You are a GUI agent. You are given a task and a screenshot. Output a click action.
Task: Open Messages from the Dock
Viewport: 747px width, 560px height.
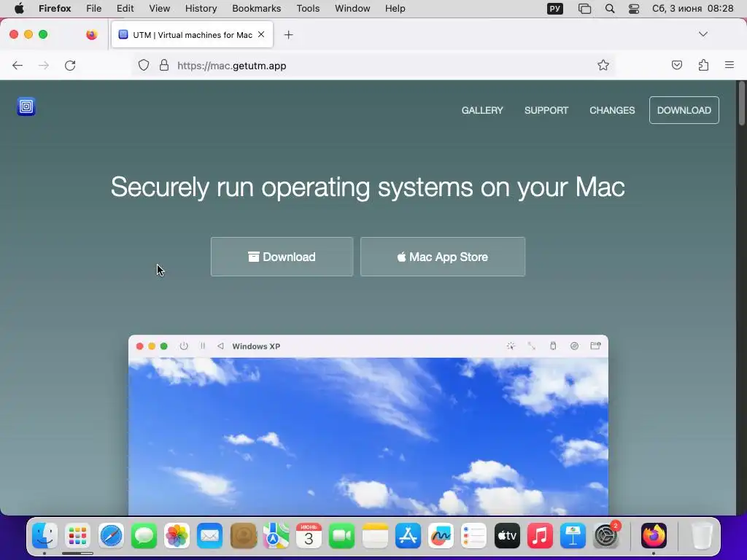click(x=144, y=536)
